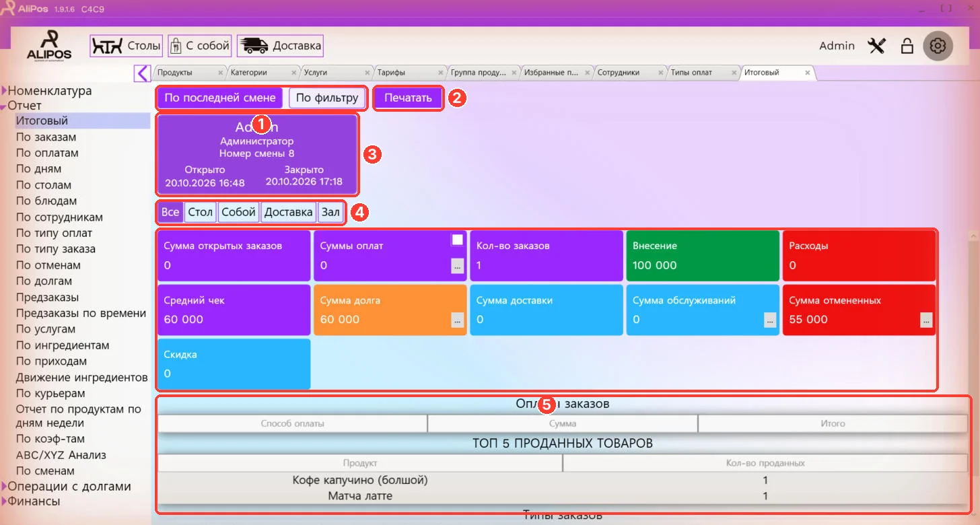
Task: Close the Сотрудники tab
Action: pyautogui.click(x=660, y=73)
